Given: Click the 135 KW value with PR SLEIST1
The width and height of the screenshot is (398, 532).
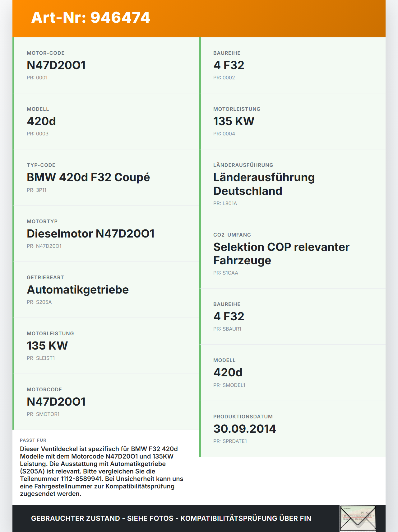Looking at the screenshot, I should 47,346.
